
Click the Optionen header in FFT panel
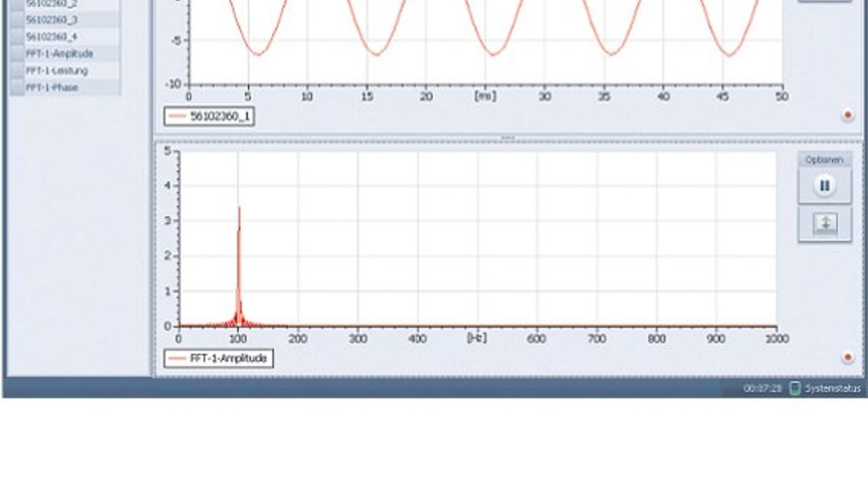click(x=825, y=160)
